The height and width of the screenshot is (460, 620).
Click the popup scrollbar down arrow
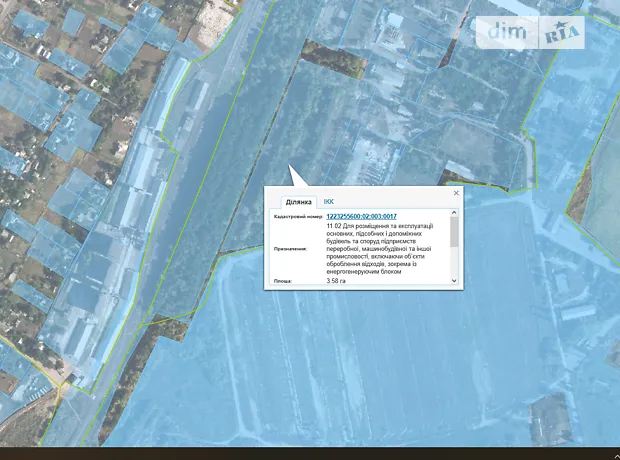click(455, 281)
